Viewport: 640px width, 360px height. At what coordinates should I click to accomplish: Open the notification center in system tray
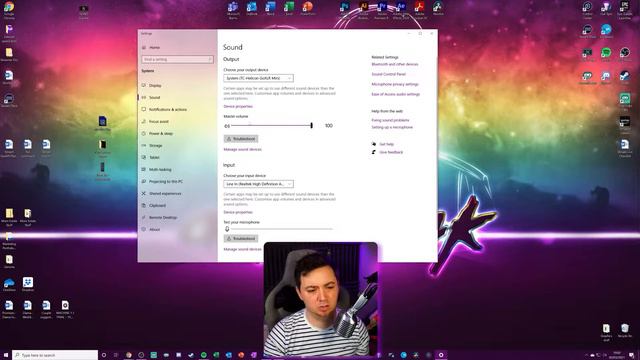631,355
